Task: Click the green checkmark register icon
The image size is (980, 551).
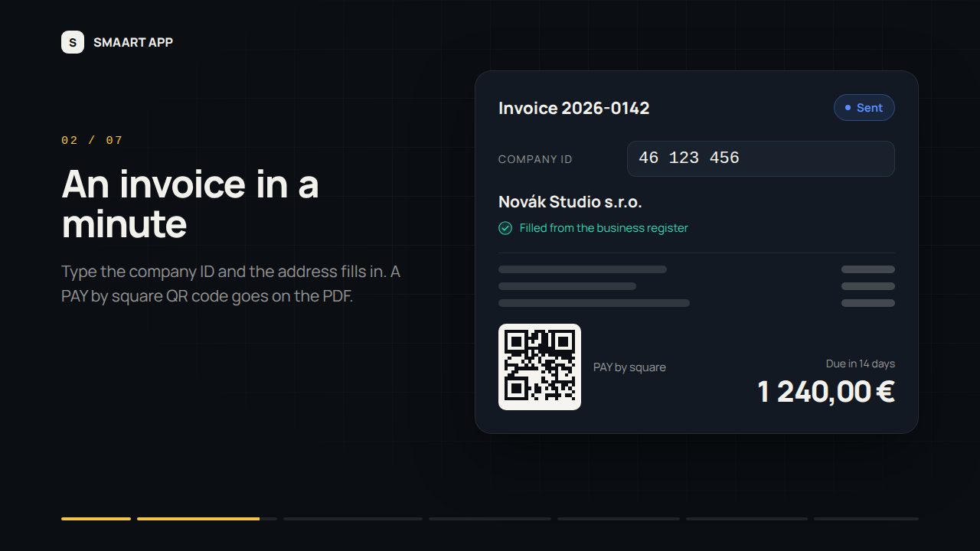Action: (505, 228)
